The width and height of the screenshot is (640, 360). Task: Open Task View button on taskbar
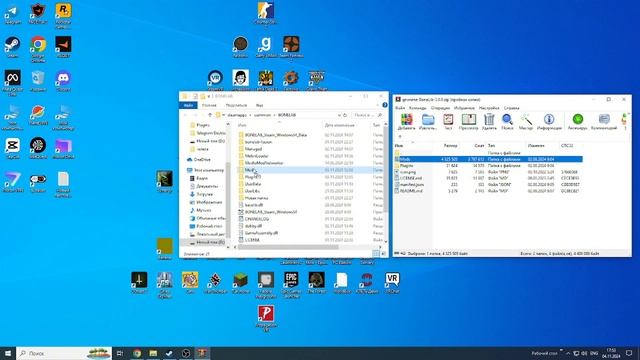tap(120, 353)
